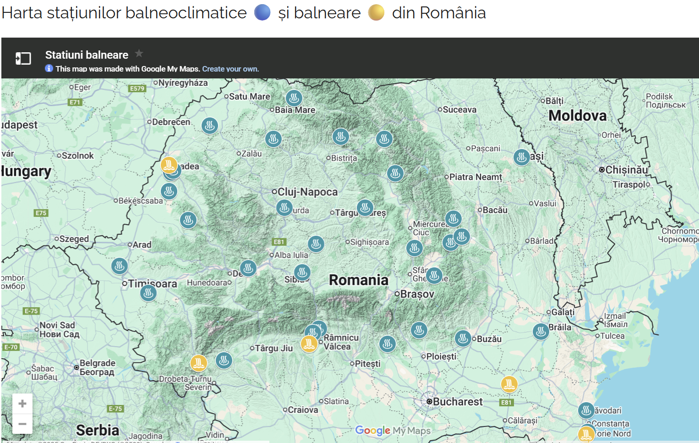Click the yellow spa marker near Râmnicu Vâlcea

click(309, 343)
